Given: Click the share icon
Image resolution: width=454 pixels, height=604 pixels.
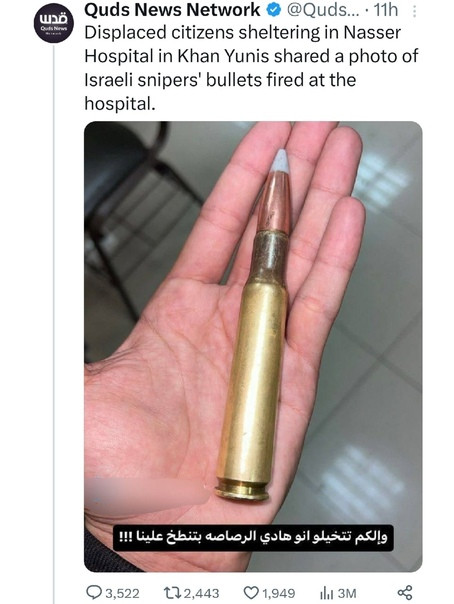Looking at the screenshot, I should point(405,592).
